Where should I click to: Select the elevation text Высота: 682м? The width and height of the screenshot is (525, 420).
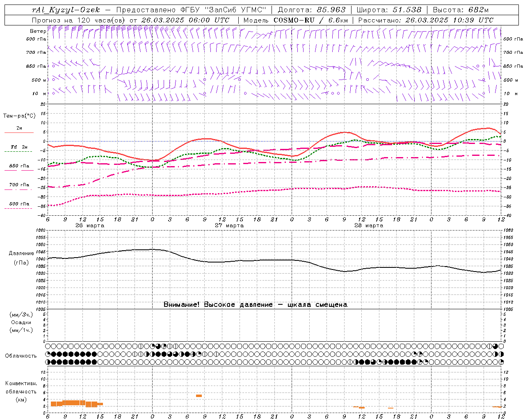click(461, 10)
